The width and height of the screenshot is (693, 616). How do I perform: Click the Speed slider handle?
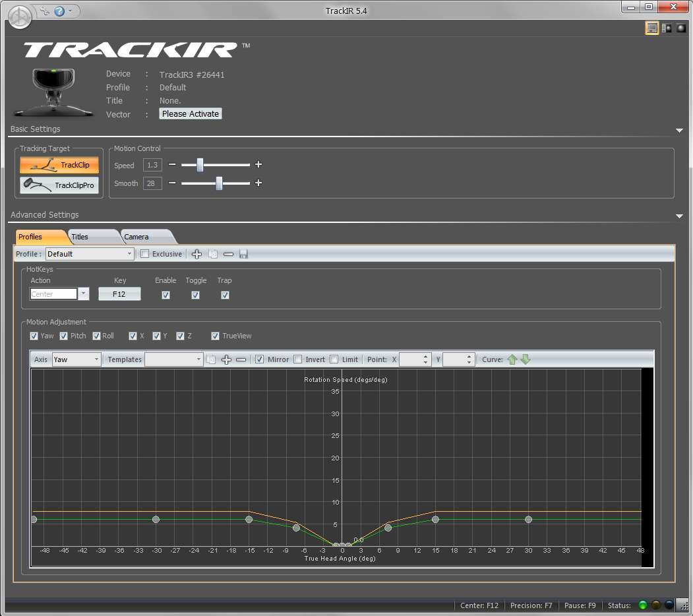tap(200, 164)
